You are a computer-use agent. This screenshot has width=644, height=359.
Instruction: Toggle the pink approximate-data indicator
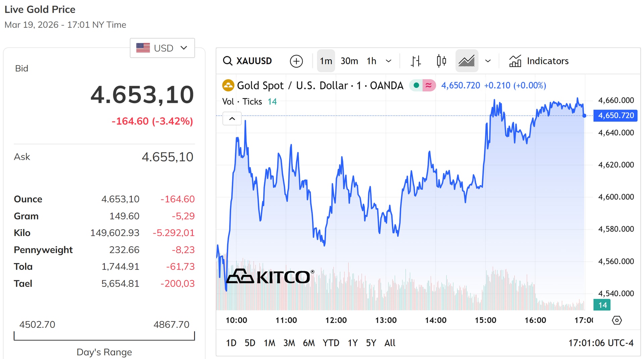tap(429, 85)
